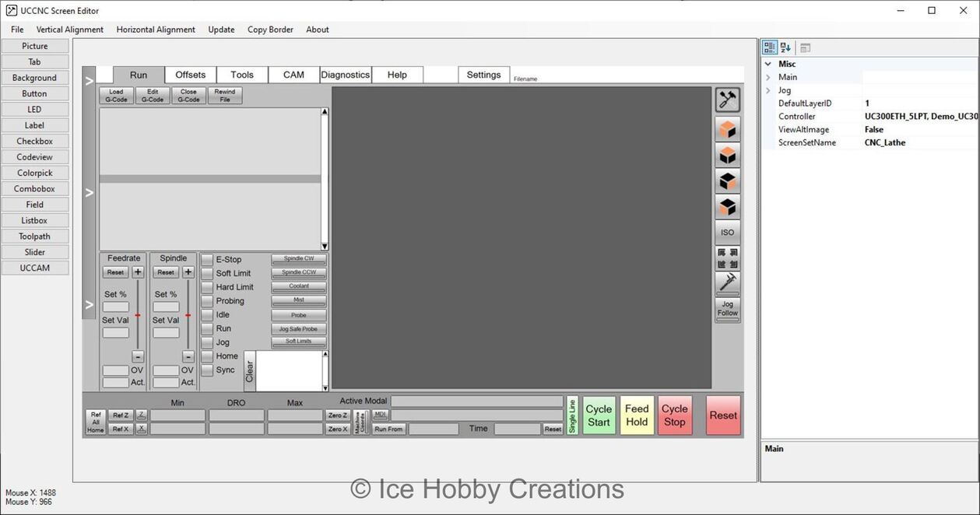Click the Spindle slider red handle
The height and width of the screenshot is (515, 980).
point(188,315)
